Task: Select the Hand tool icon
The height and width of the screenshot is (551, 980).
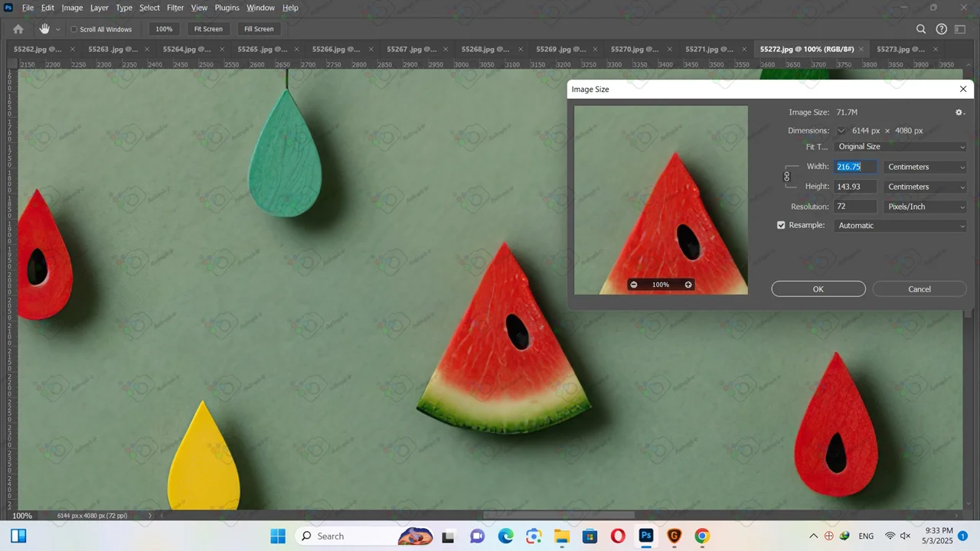Action: [44, 29]
